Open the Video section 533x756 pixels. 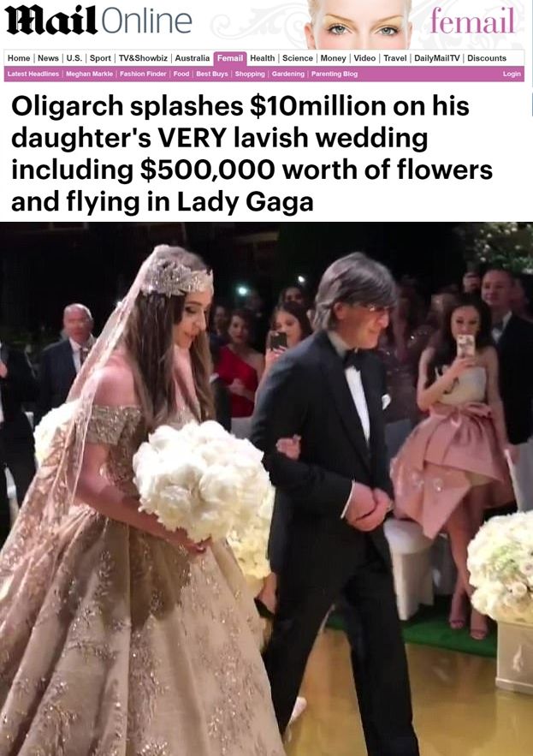364,58
